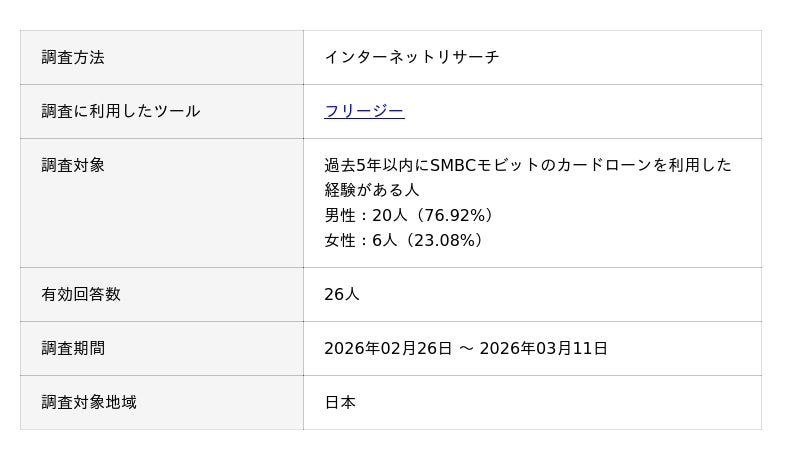Click the start date 2026年02月26日
Viewport: 800px width, 460px height.
pos(388,348)
